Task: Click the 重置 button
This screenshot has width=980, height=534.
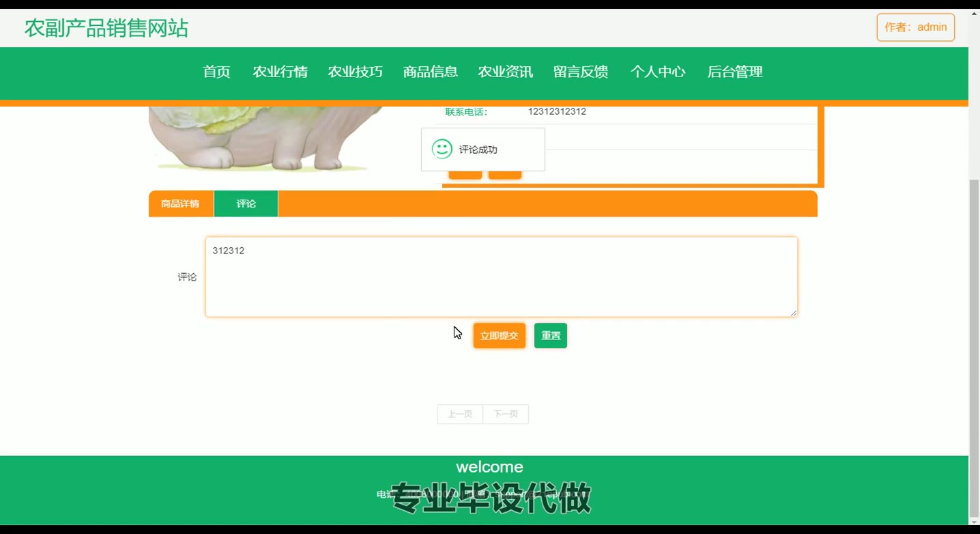Action: coord(551,335)
